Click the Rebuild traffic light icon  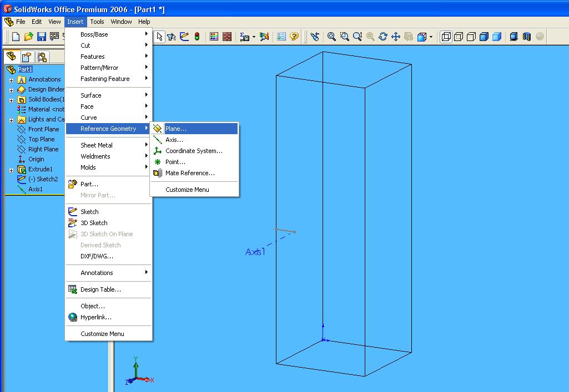point(197,37)
